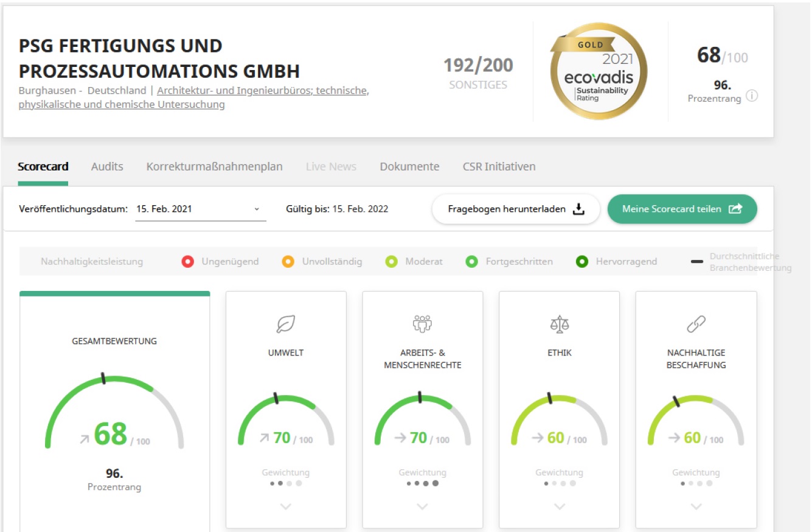The image size is (812, 532).
Task: Open the Veröffentlichungsdatum dropdown showing 15. Feb. 2021
Action: tap(201, 209)
